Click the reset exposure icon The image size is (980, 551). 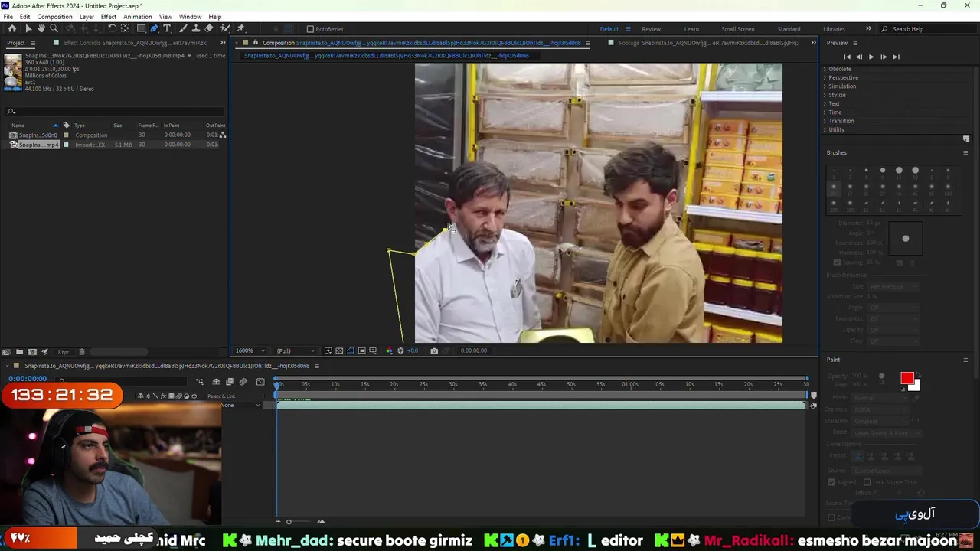tap(400, 350)
